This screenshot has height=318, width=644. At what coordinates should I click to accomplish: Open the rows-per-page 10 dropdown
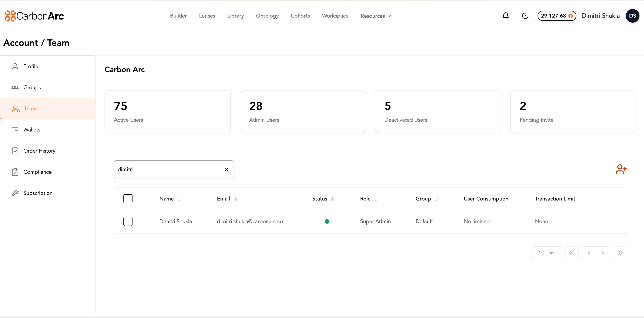pos(546,253)
